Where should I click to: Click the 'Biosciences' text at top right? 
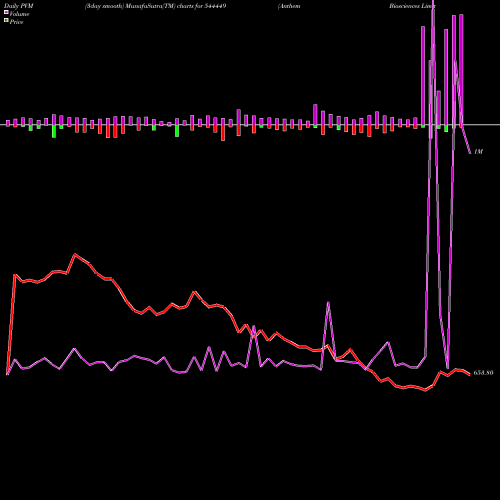(404, 6)
